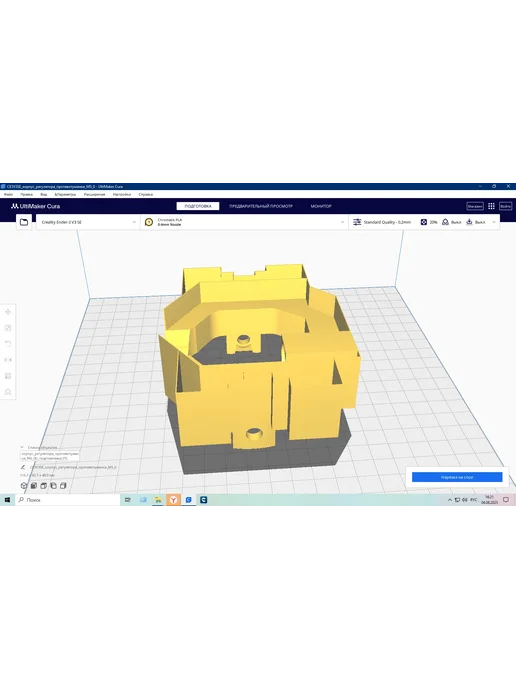The height and width of the screenshot is (688, 516).
Task: Select the Rotate tool in left toolbar
Action: tap(8, 344)
